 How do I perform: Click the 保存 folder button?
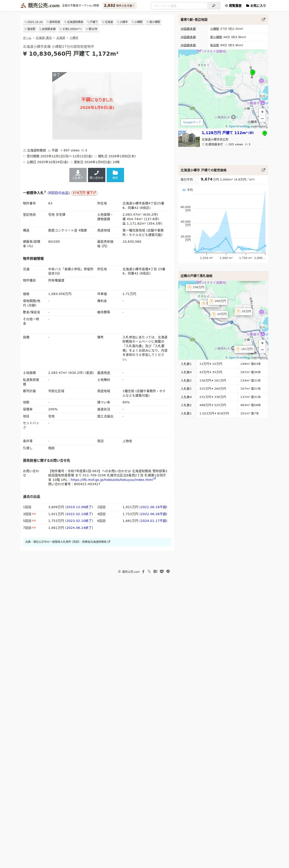[115, 175]
